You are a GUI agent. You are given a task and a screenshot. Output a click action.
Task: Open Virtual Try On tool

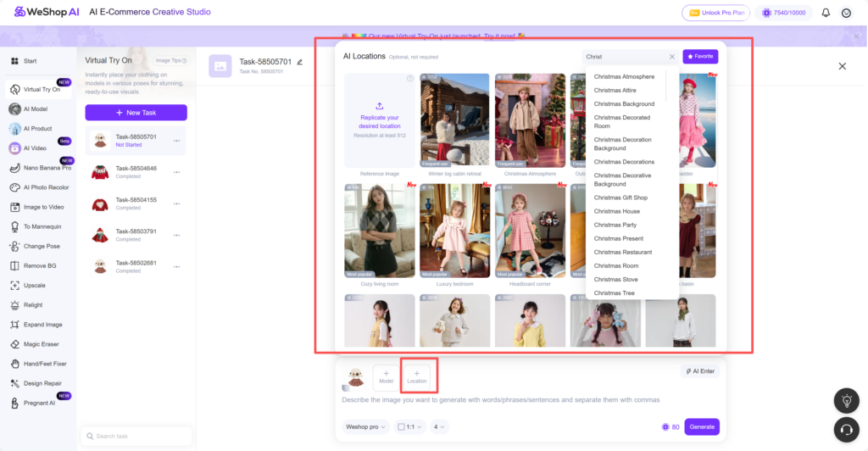tap(39, 89)
